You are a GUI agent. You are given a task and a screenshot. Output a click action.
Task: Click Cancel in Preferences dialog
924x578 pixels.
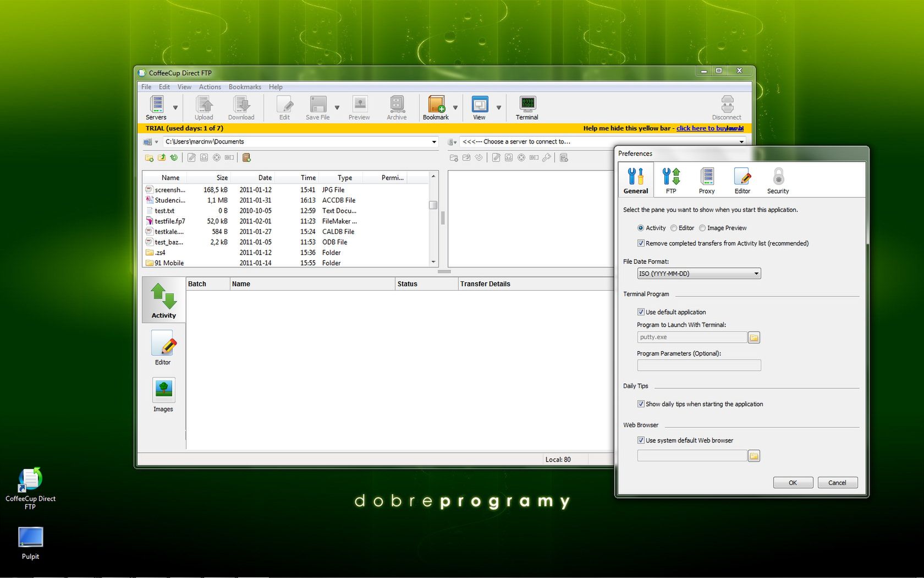click(838, 483)
